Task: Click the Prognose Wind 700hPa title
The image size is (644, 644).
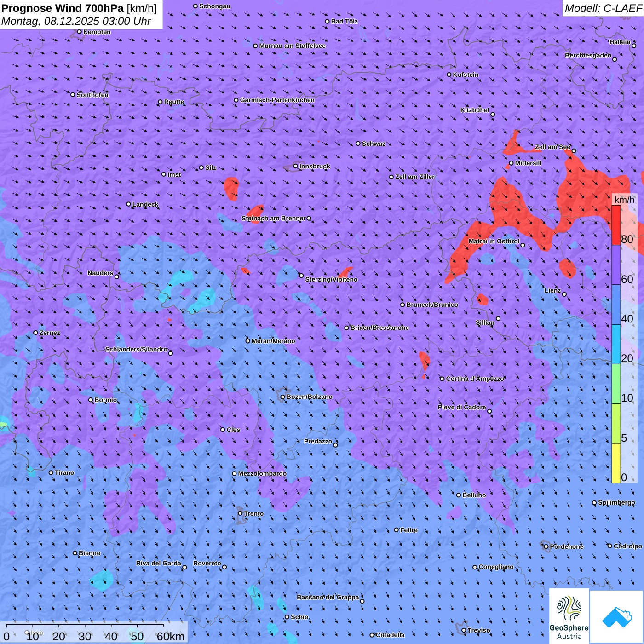Action: coord(79,8)
